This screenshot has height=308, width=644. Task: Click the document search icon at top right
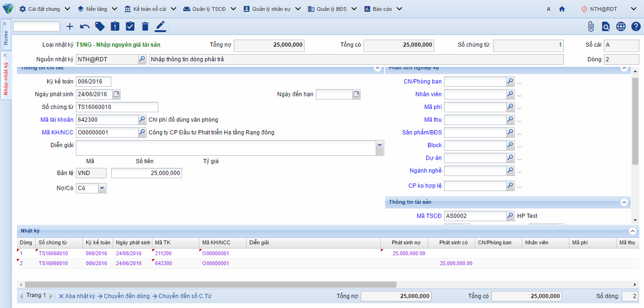[606, 26]
